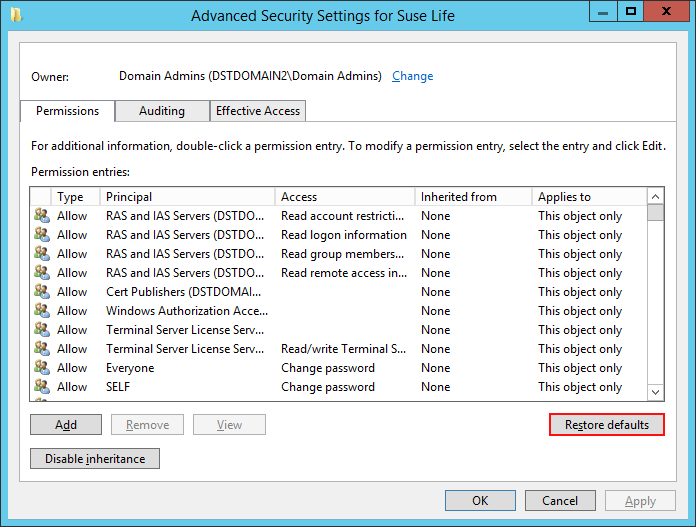Click the View button
The height and width of the screenshot is (527, 696).
(229, 425)
